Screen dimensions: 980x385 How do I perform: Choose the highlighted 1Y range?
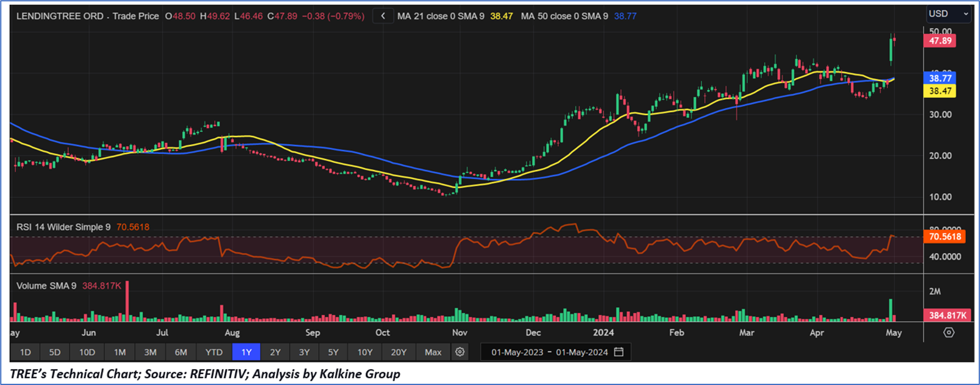point(246,352)
